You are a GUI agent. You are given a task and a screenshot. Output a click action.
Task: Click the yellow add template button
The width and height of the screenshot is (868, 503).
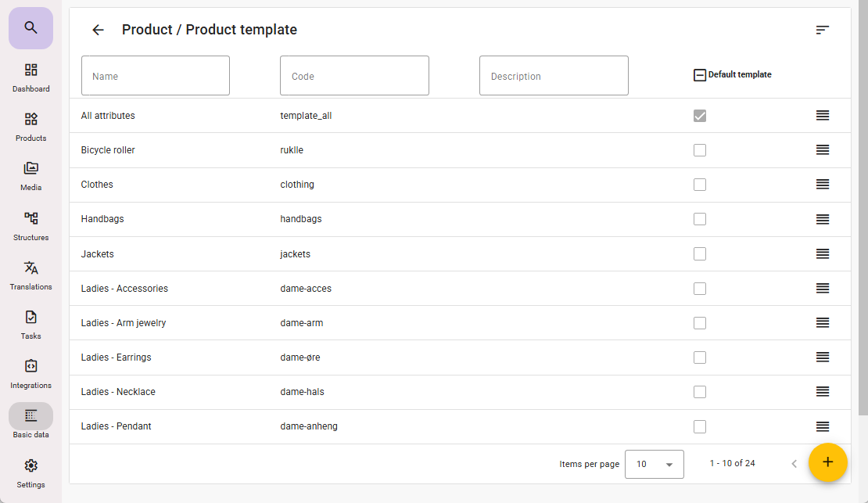pyautogui.click(x=827, y=462)
